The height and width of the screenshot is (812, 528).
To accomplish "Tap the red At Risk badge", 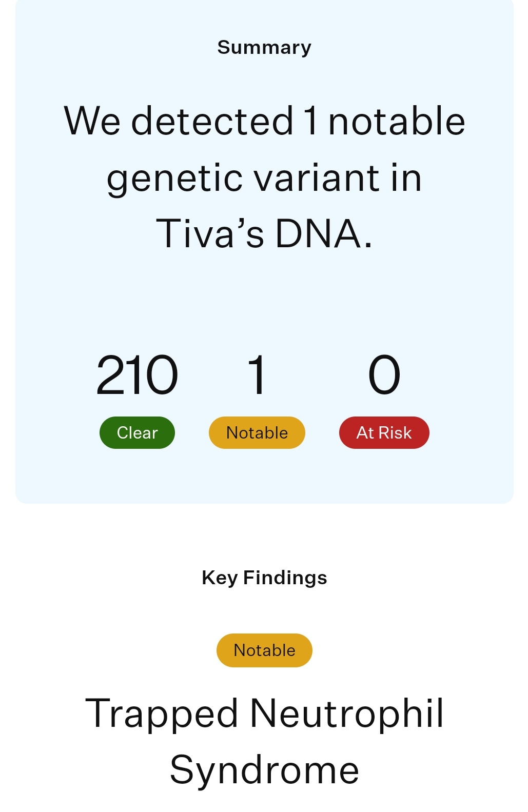I will pyautogui.click(x=384, y=432).
